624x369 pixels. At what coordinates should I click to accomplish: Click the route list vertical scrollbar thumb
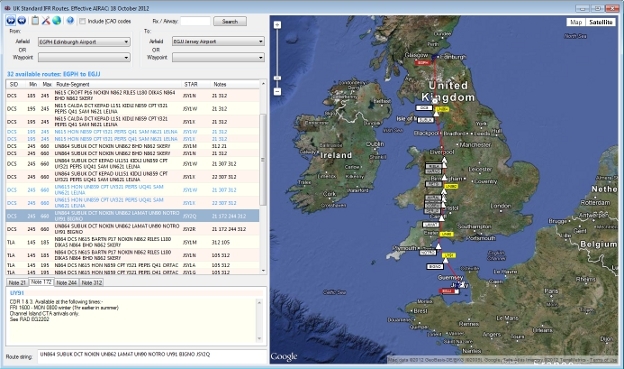[x=263, y=160]
